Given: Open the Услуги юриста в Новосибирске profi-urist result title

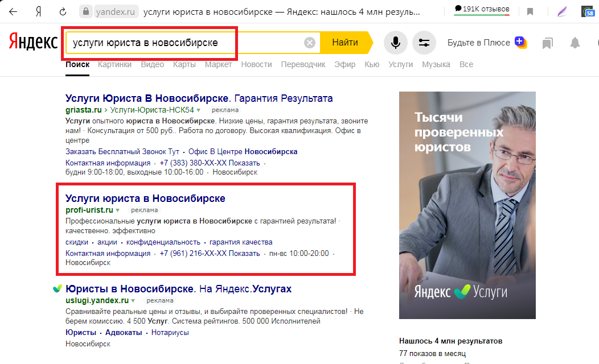Looking at the screenshot, I should coord(145,198).
